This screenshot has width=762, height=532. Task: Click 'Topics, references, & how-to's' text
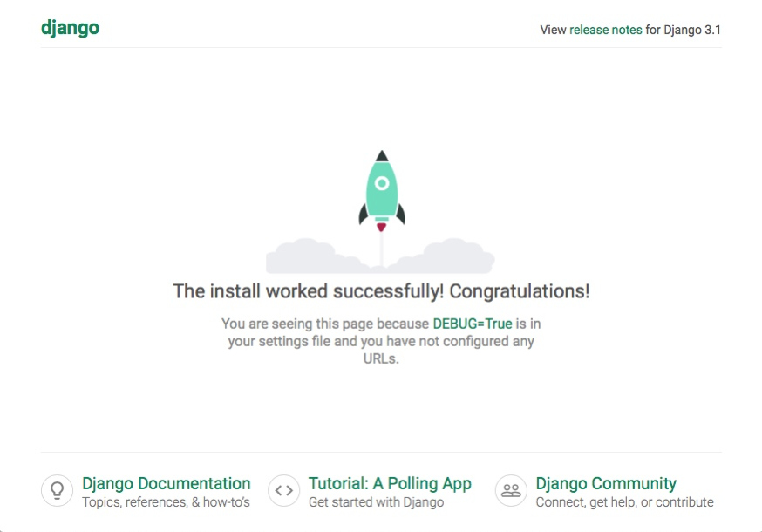pyautogui.click(x=167, y=502)
